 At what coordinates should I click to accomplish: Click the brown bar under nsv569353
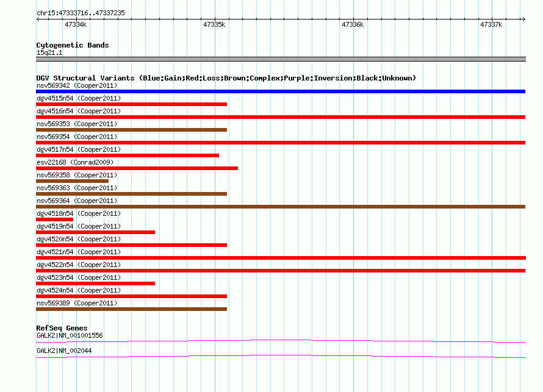pyautogui.click(x=132, y=130)
